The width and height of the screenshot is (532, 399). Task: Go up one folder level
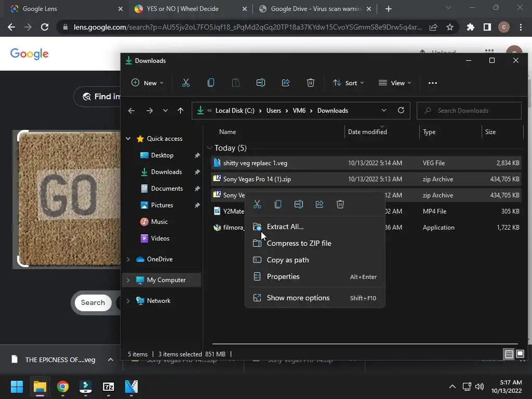[180, 111]
